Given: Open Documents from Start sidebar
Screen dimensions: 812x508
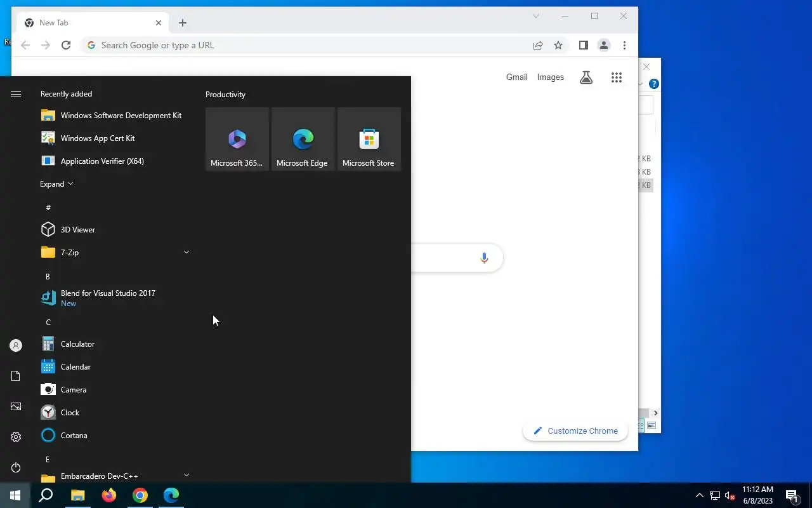Looking at the screenshot, I should tap(16, 376).
